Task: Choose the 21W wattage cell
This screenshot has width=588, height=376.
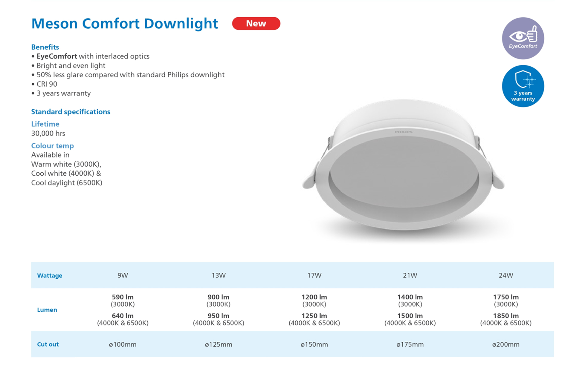Action: click(x=410, y=275)
